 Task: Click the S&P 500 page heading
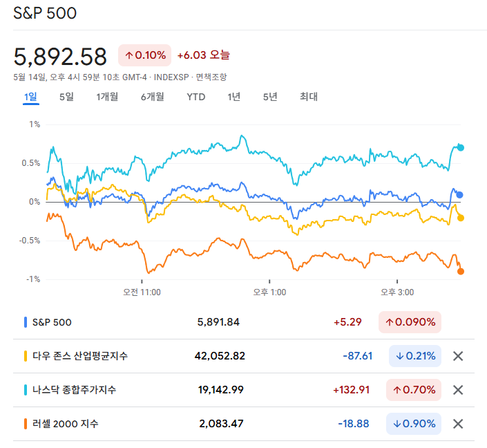45,13
